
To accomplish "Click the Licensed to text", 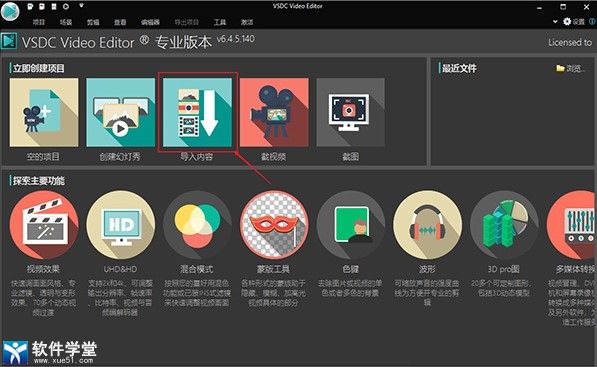I will (x=570, y=42).
